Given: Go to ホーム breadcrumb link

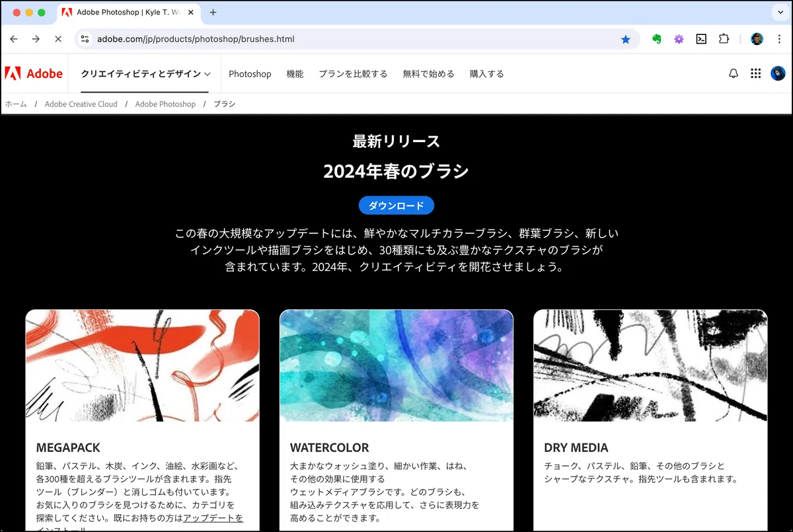Looking at the screenshot, I should (16, 104).
